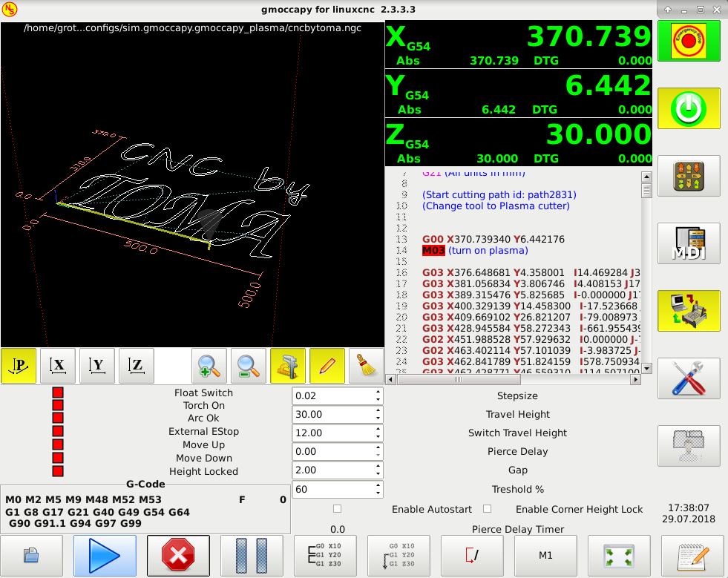Toggle dimensions display in preview

[288, 366]
